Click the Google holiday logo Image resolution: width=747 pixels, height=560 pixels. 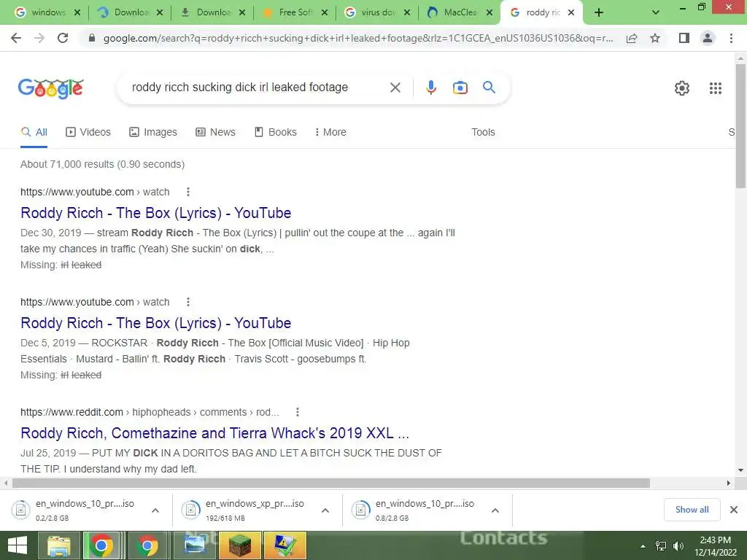point(51,88)
